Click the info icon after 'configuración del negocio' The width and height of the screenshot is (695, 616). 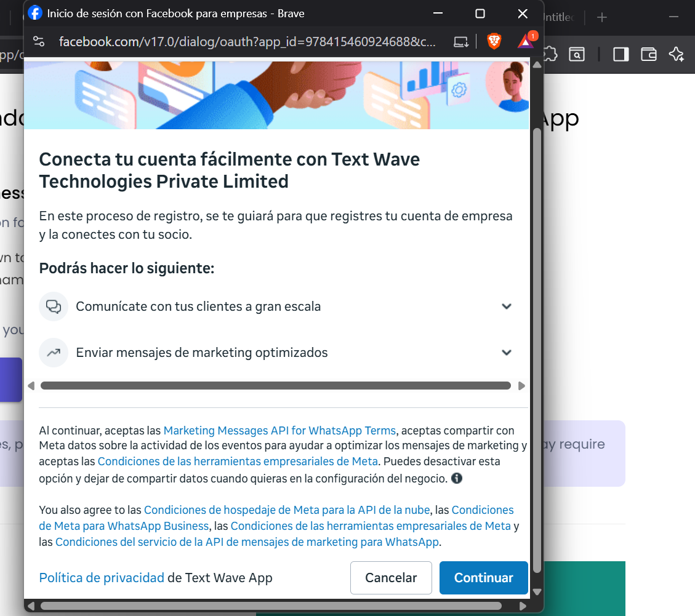[457, 478]
